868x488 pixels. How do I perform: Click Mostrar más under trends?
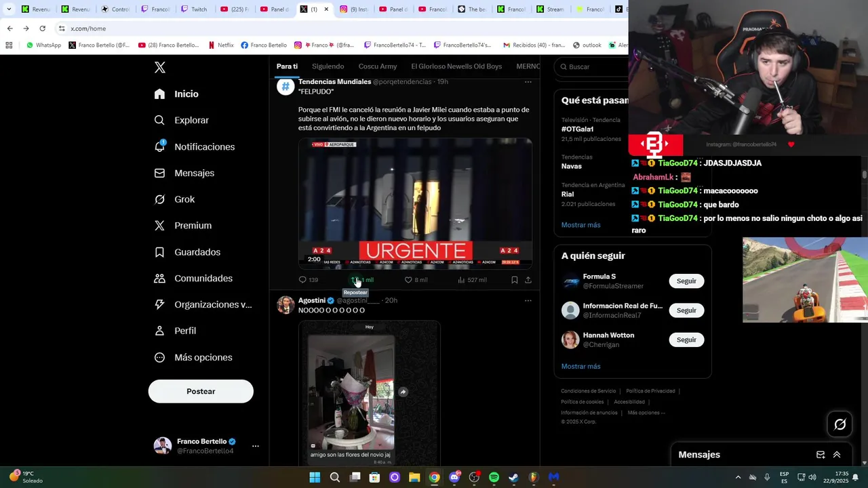(580, 225)
